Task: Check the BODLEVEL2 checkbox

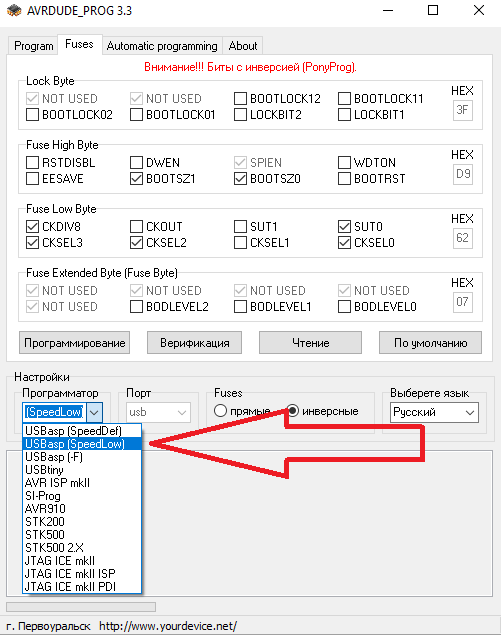Action: pos(136,307)
